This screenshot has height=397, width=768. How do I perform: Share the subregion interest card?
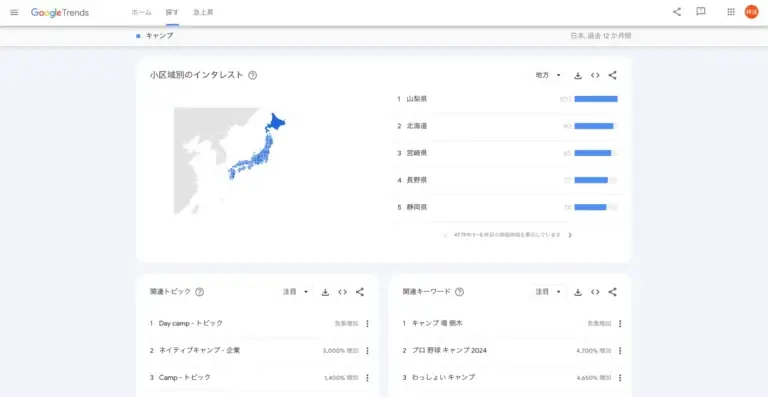pos(612,75)
